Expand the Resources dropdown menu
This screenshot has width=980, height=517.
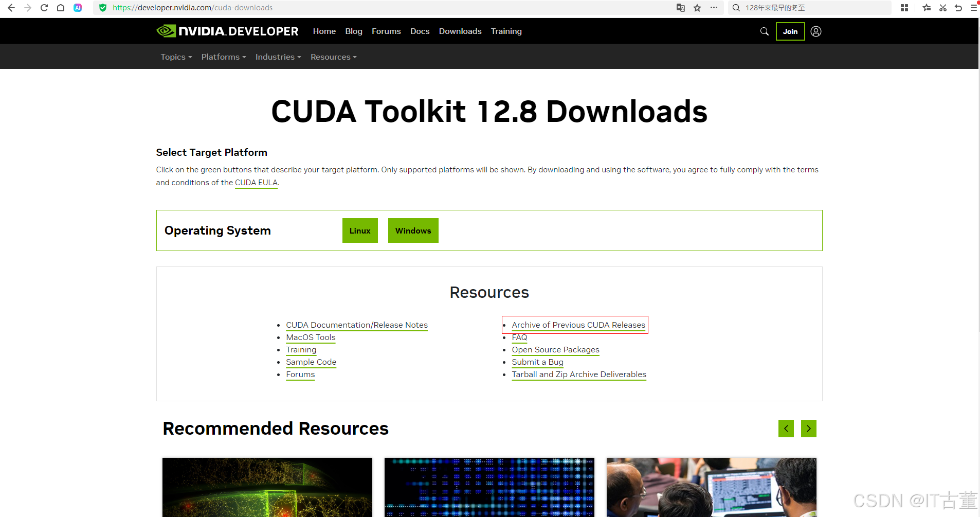point(334,57)
